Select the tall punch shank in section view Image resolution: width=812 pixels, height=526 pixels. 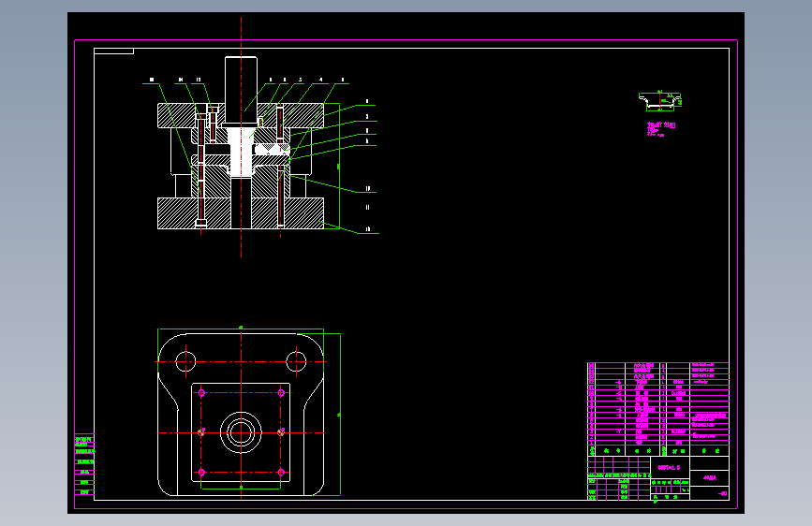[241, 91]
